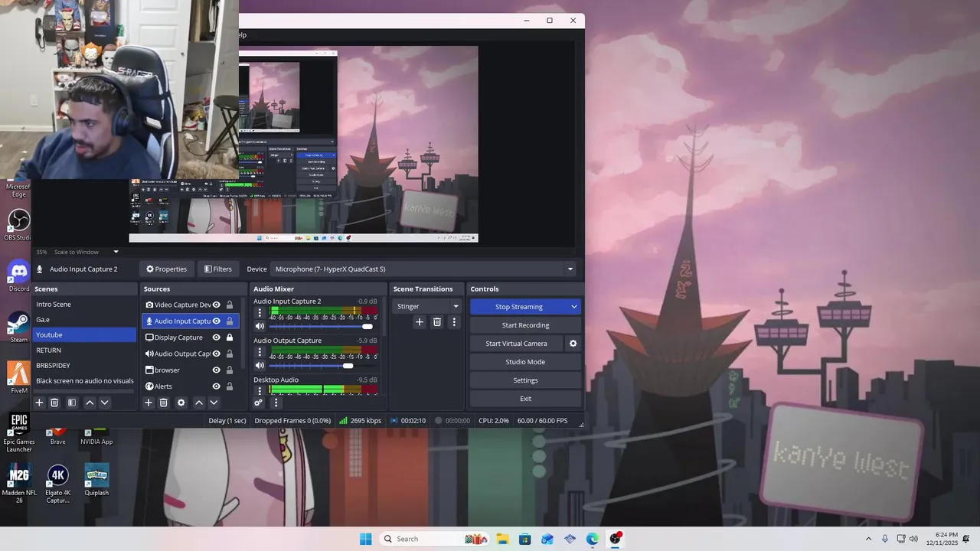
Task: Open virtual camera settings gear
Action: [x=573, y=344]
